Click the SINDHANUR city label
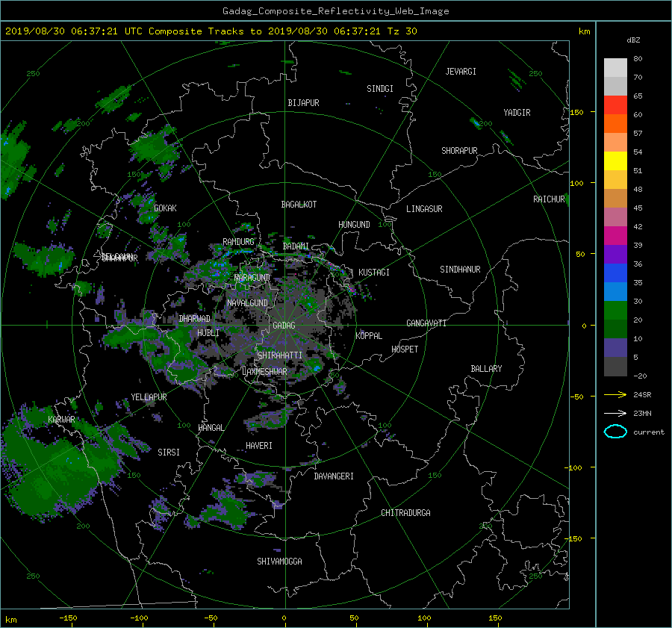Screen dimensions: 672x628 (460, 270)
